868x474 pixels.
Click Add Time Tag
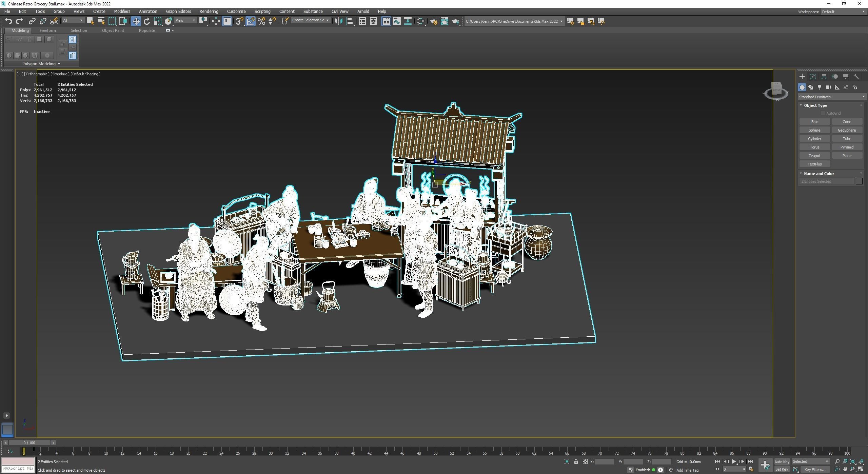point(687,471)
